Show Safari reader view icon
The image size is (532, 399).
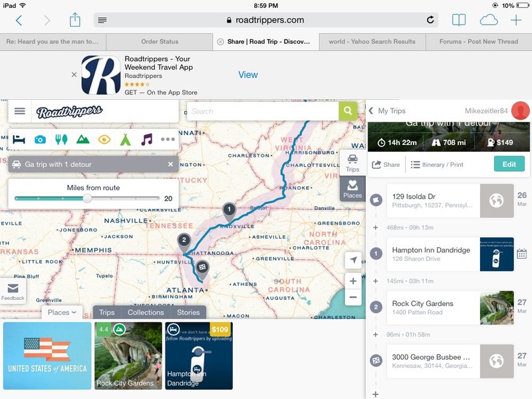click(x=102, y=21)
